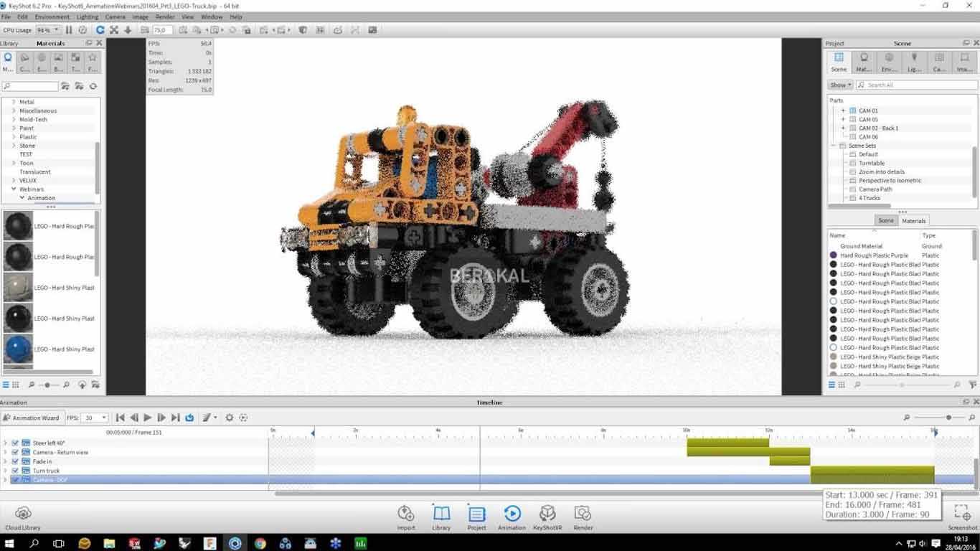Open the CPU Usage percentage dropdown
The image size is (980, 551).
tap(48, 30)
